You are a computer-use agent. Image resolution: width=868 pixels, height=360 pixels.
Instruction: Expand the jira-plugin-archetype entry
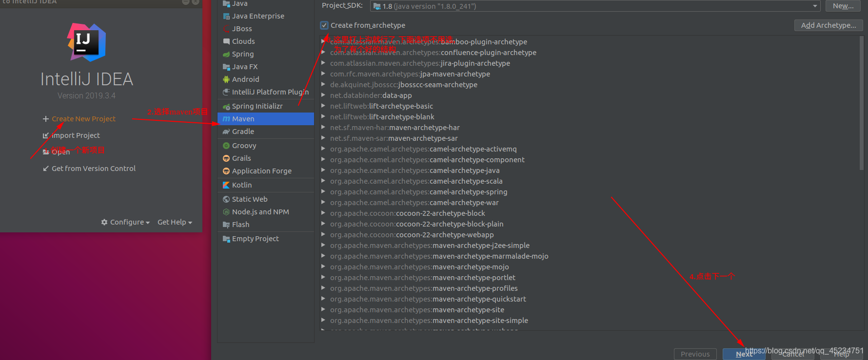323,63
